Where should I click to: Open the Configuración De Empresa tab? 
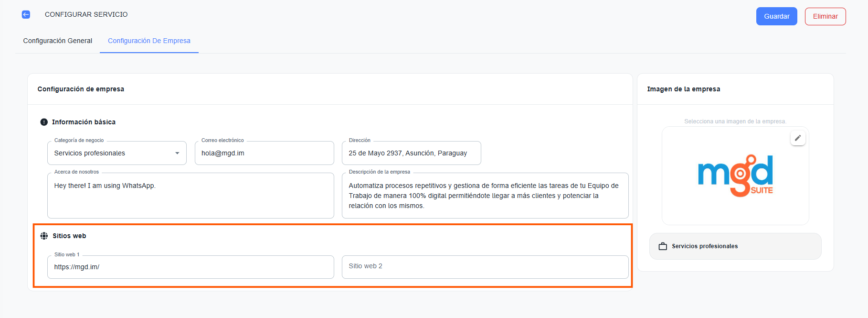149,41
